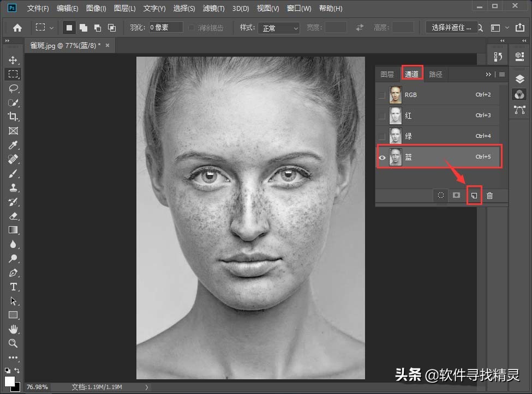Select the Lasso tool
Screen dimensions: 532x394
[x=13, y=88]
